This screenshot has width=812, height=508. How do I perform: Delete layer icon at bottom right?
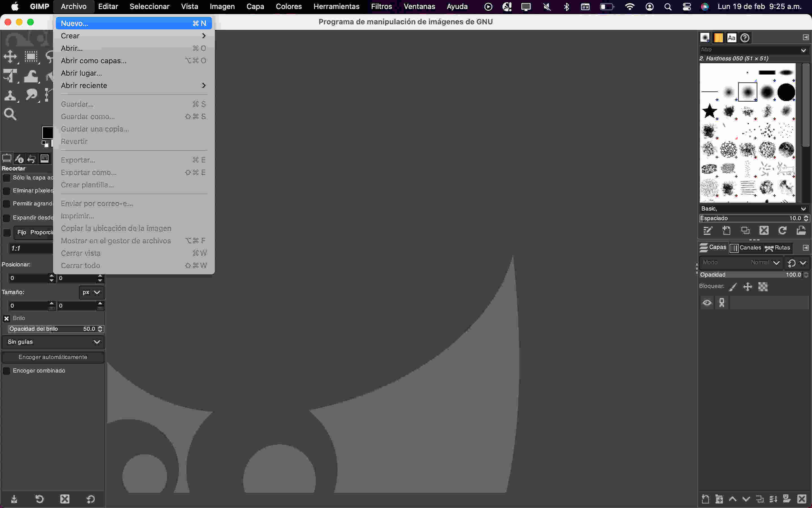coord(802,499)
